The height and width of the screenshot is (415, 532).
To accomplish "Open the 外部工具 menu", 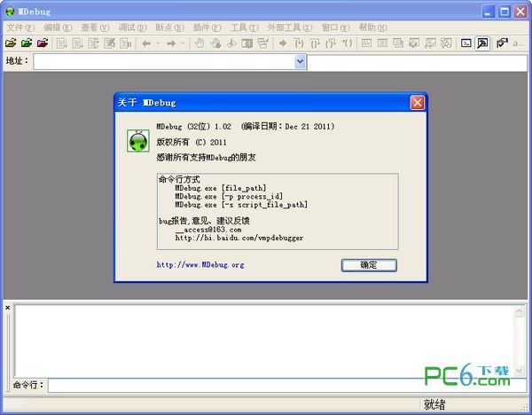I will point(290,27).
